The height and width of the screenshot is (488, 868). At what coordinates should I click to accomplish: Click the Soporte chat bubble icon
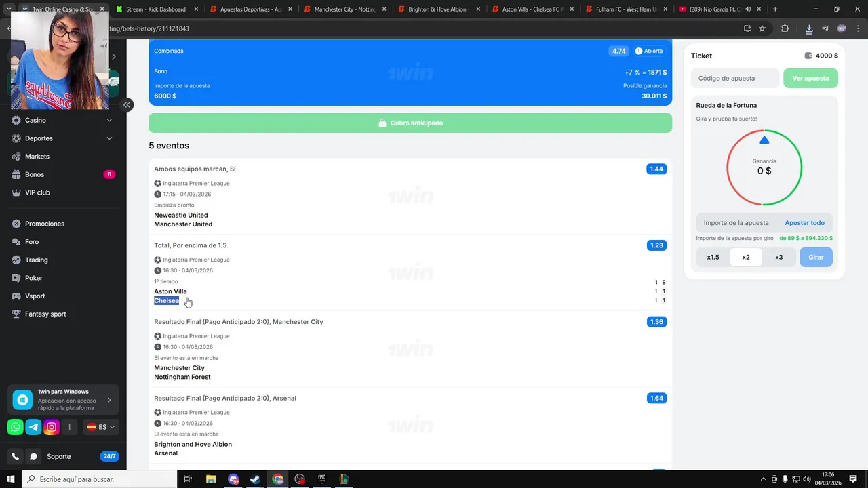click(x=33, y=456)
